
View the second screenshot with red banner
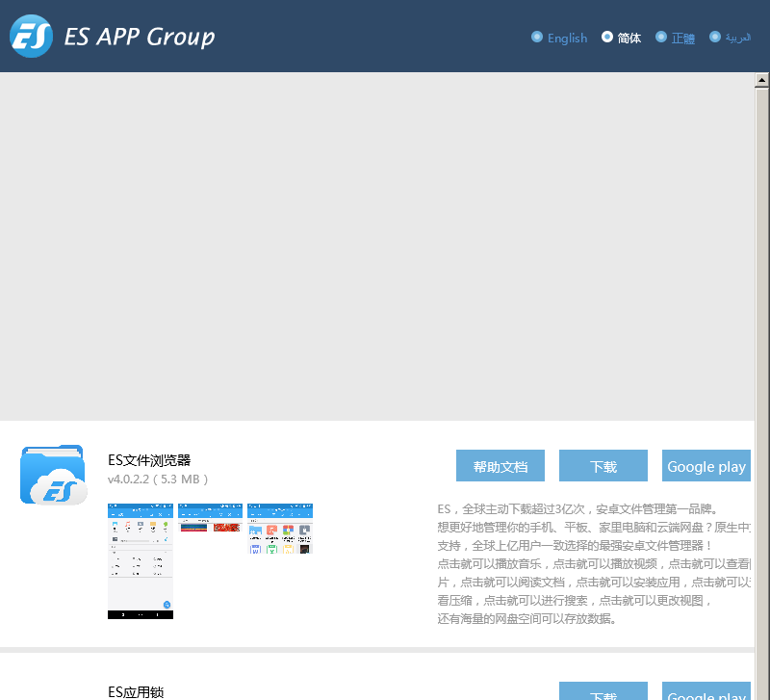(210, 518)
